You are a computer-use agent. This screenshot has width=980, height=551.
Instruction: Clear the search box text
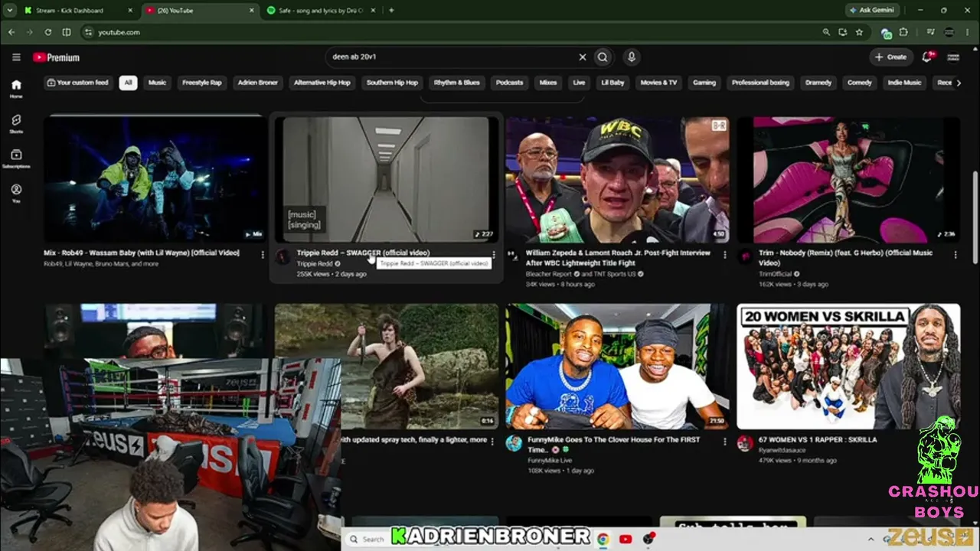click(582, 57)
